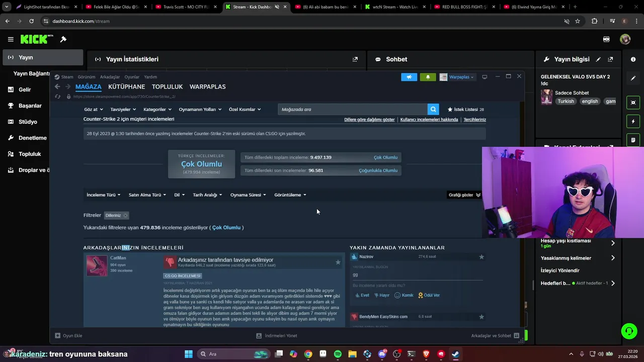The height and width of the screenshot is (362, 644).
Task: Open Stüdyo in Kick sidebar
Action: (28, 122)
